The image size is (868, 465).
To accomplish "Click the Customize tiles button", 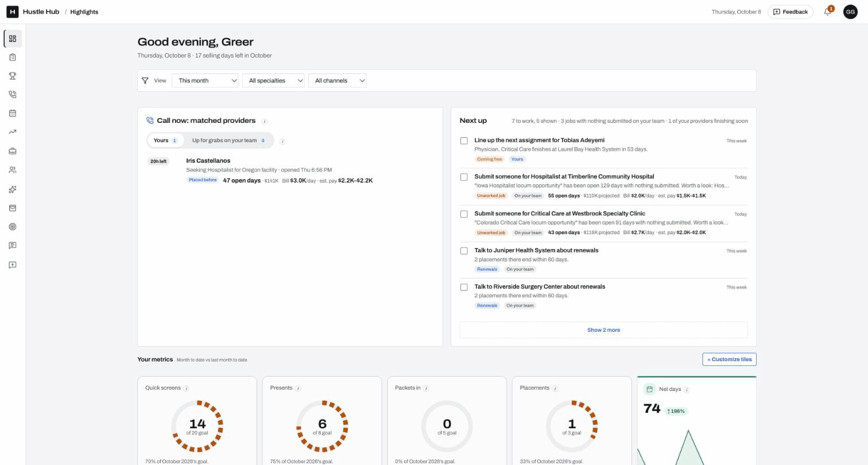I will [729, 359].
